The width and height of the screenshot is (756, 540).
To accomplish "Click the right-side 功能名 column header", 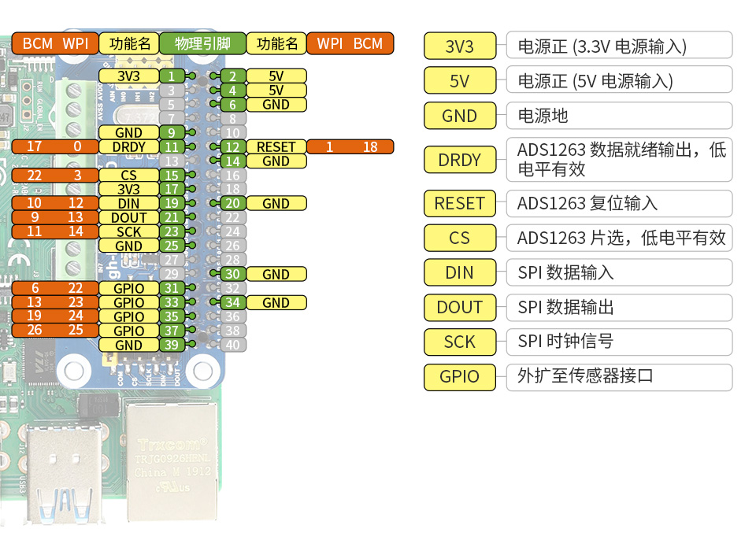I will click(x=276, y=43).
